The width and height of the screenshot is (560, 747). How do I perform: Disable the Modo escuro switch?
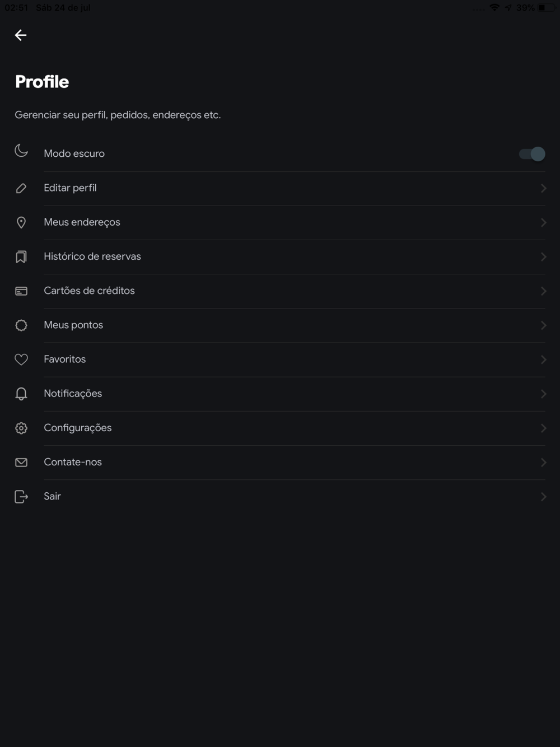pos(532,154)
